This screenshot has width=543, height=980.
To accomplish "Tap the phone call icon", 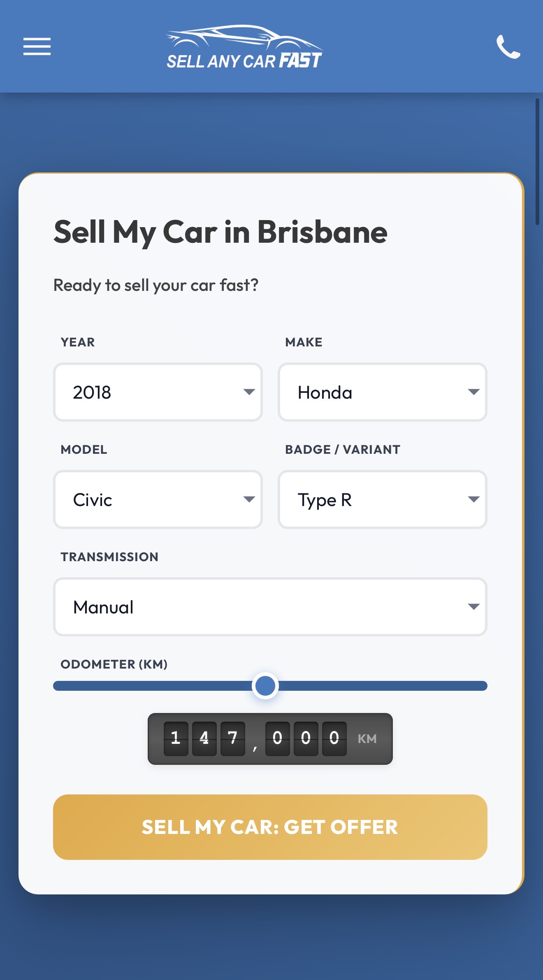I will pyautogui.click(x=508, y=47).
